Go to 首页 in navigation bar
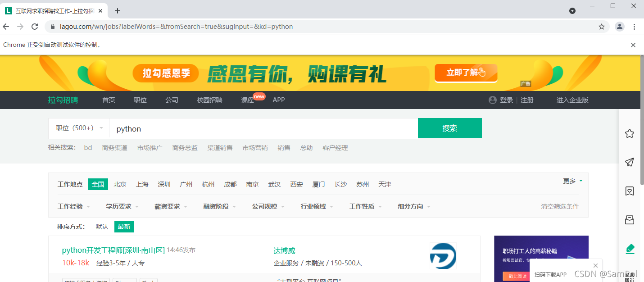644x282 pixels. (x=109, y=100)
